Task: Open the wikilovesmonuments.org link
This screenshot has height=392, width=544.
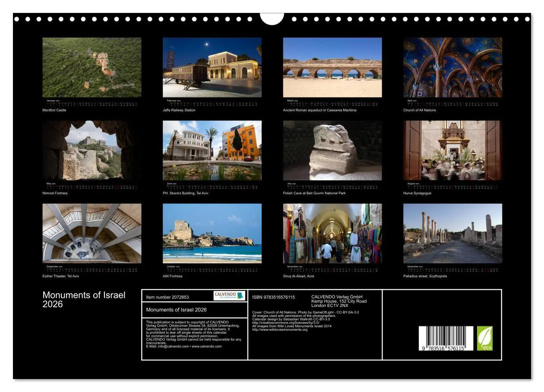Action: 279,329
